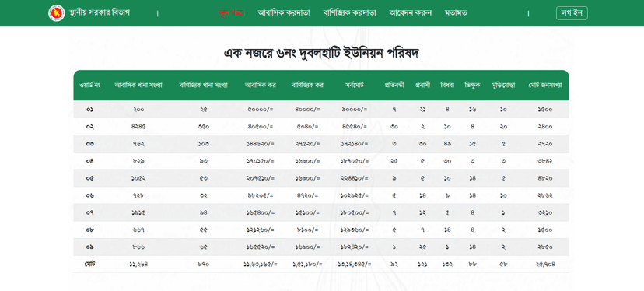
Task: Click the government logo beside স্থানীয় সরকার বিভাগ
Action: point(56,12)
